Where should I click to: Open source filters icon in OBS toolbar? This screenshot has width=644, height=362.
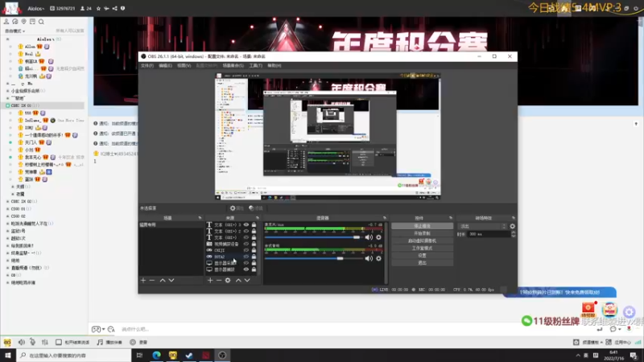click(x=251, y=208)
